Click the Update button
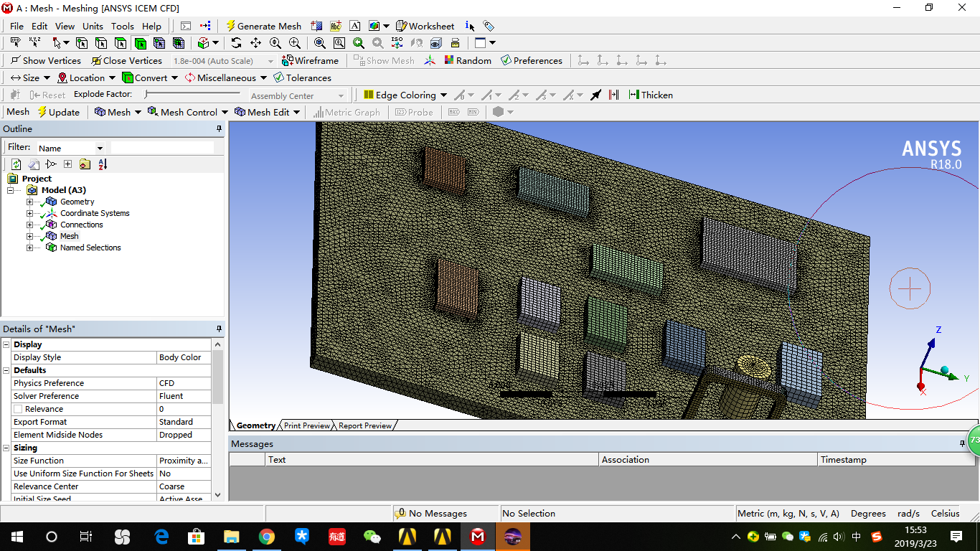980x551 pixels. coord(60,112)
